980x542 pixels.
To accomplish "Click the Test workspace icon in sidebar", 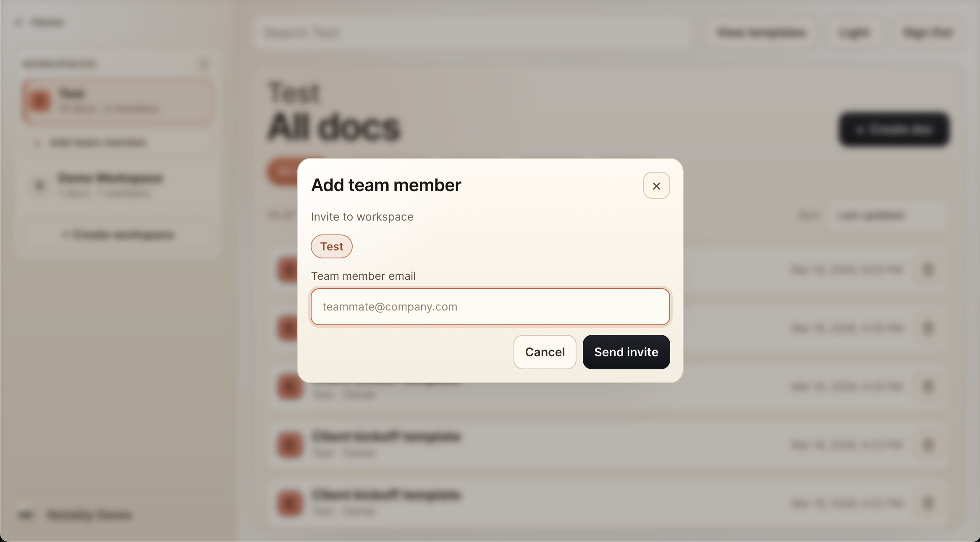I will pos(40,101).
